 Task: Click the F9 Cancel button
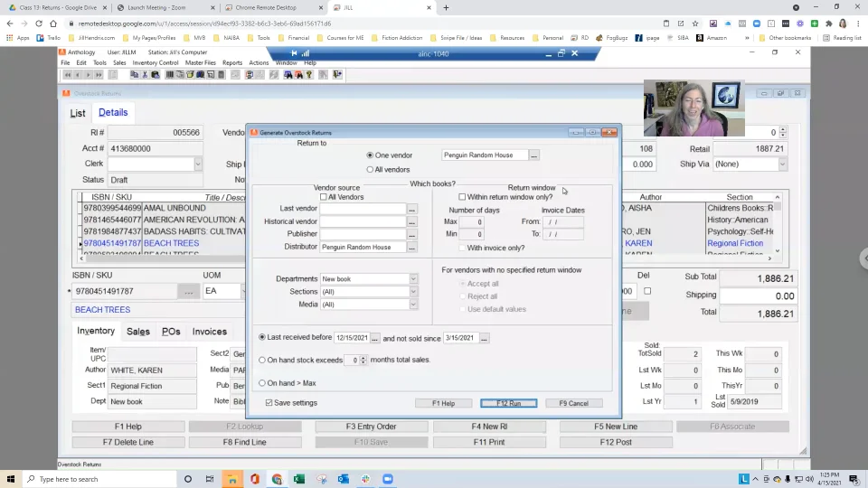tap(573, 403)
